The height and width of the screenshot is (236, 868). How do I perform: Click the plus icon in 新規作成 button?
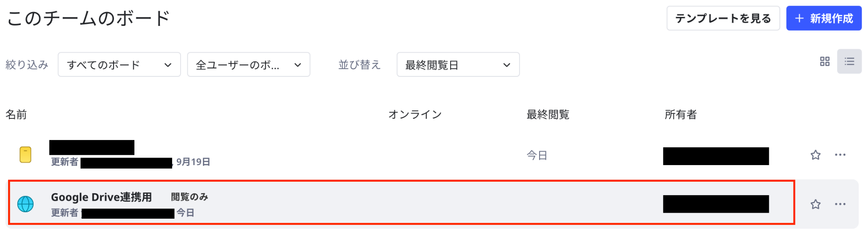coord(799,18)
